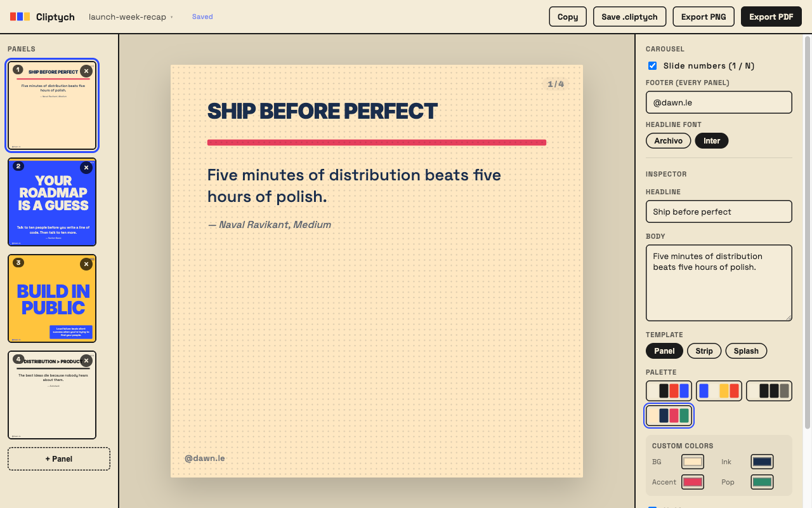Click the canvas quote body text
This screenshot has width=812, height=508.
tap(354, 185)
